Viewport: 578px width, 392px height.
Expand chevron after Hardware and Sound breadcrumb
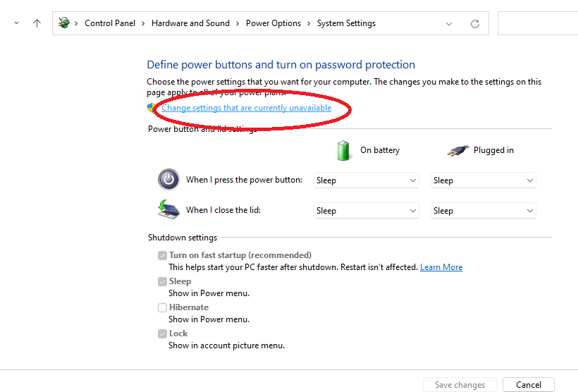[x=238, y=23]
